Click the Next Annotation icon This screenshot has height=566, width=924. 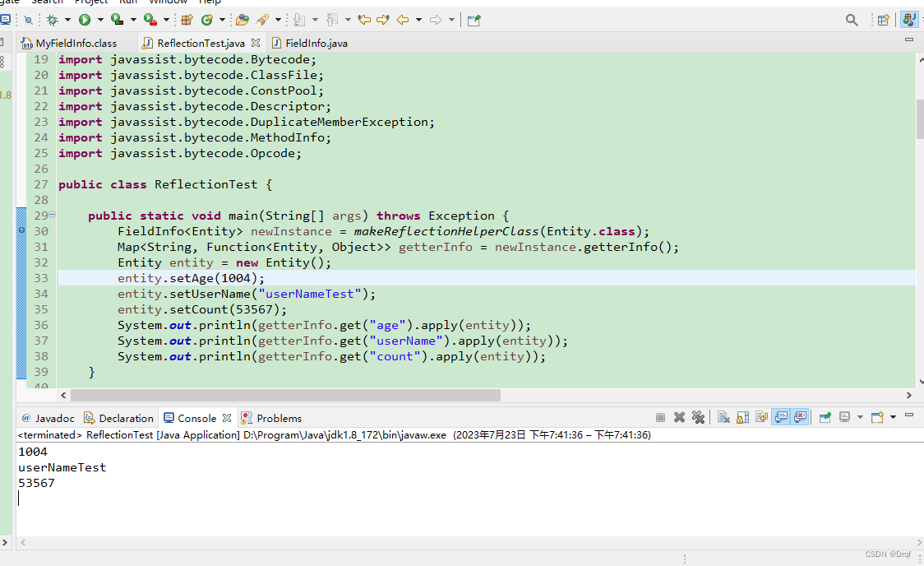click(x=299, y=20)
